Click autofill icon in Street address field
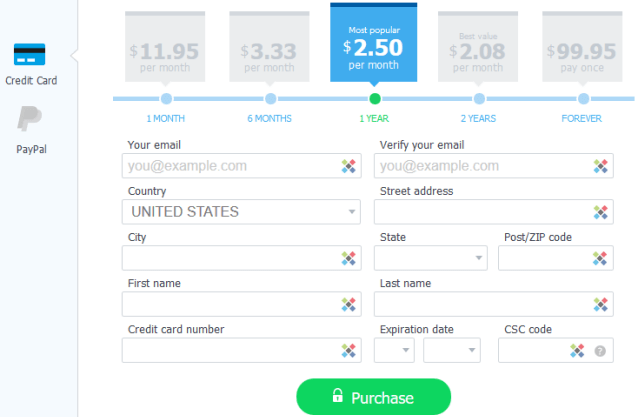Image resolution: width=640 pixels, height=417 pixels. click(x=600, y=212)
